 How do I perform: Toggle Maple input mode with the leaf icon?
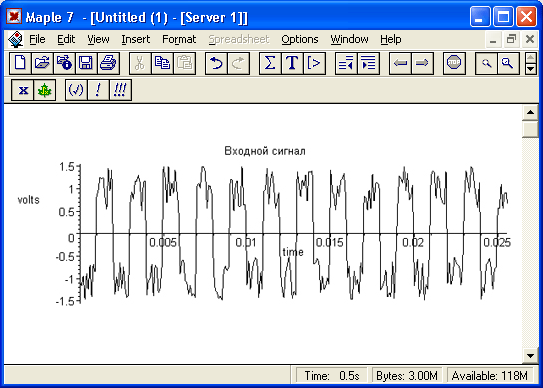[x=45, y=90]
